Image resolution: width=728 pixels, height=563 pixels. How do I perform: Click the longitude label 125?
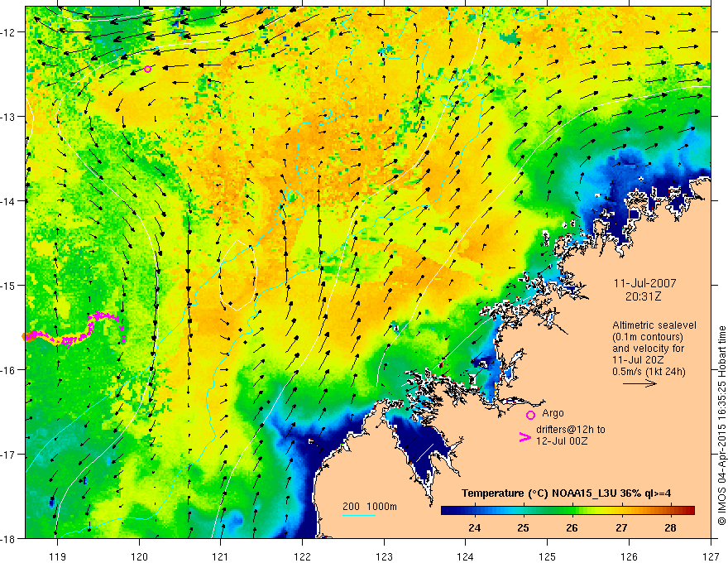pyautogui.click(x=548, y=556)
